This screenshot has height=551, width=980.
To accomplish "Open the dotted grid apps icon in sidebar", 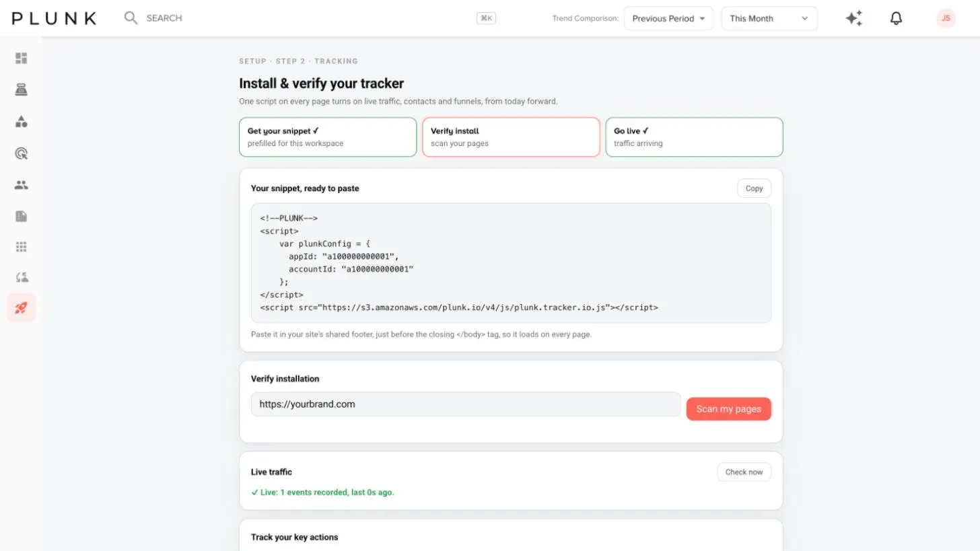I will pos(22,247).
